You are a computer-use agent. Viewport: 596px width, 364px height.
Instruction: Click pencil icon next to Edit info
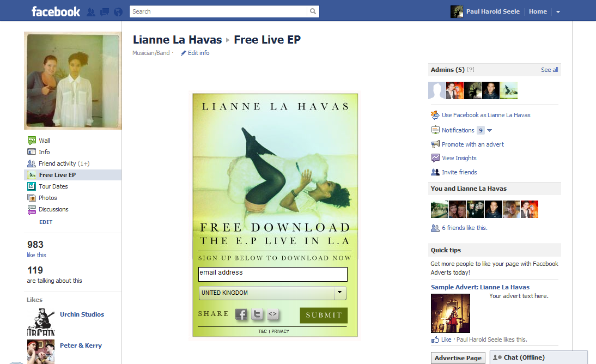point(183,53)
